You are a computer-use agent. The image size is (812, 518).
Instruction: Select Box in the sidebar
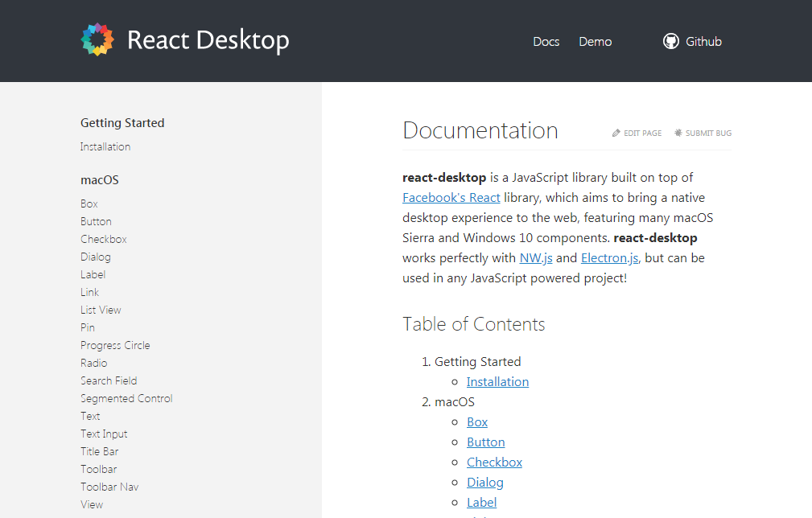pyautogui.click(x=89, y=203)
